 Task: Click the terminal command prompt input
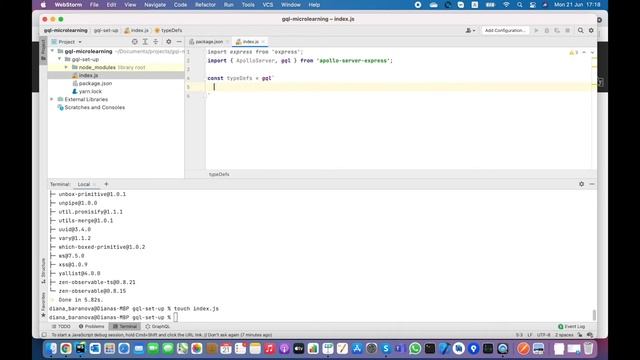pos(176,317)
